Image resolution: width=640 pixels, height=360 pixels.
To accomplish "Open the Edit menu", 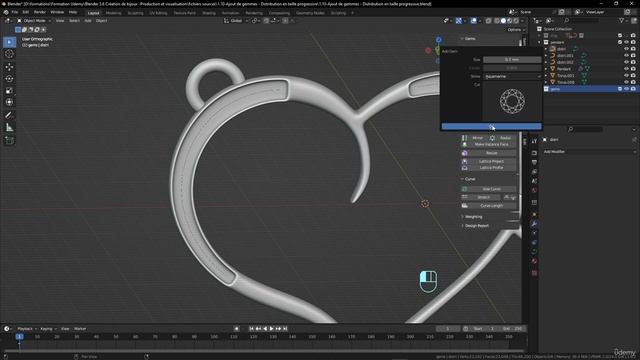I will [26, 12].
